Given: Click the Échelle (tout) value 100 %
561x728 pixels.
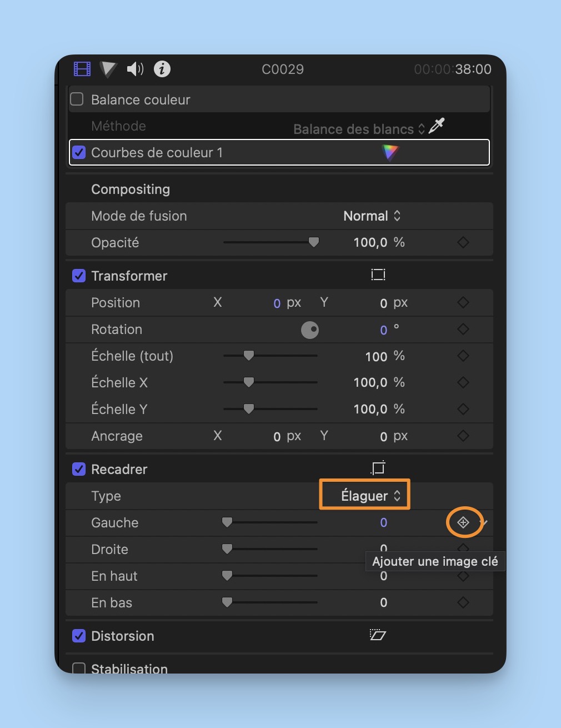Looking at the screenshot, I should tap(385, 356).
